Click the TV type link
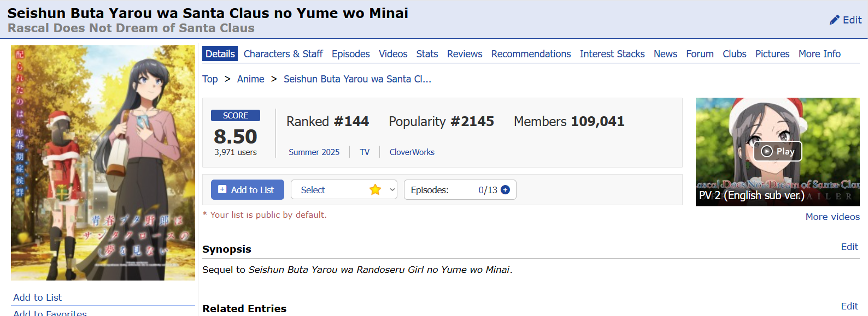This screenshot has width=868, height=316. click(365, 152)
